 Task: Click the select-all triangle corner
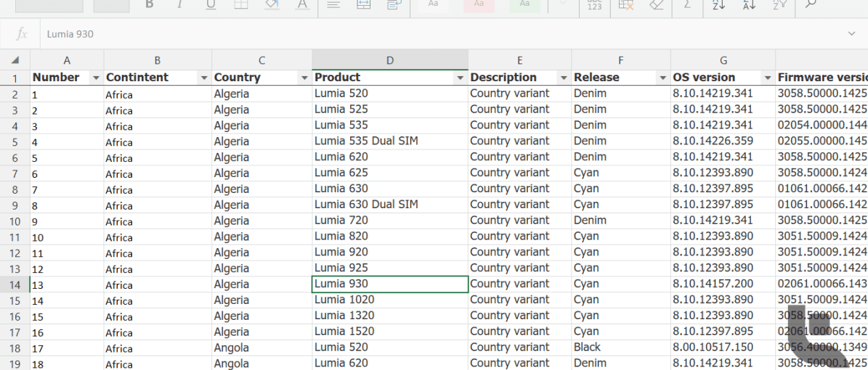point(15,59)
